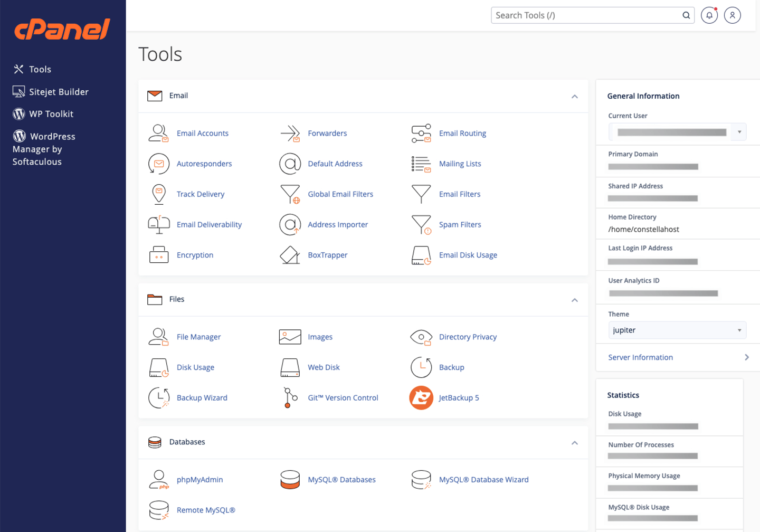Open the Server Information link
The image size is (760, 532).
click(x=640, y=357)
